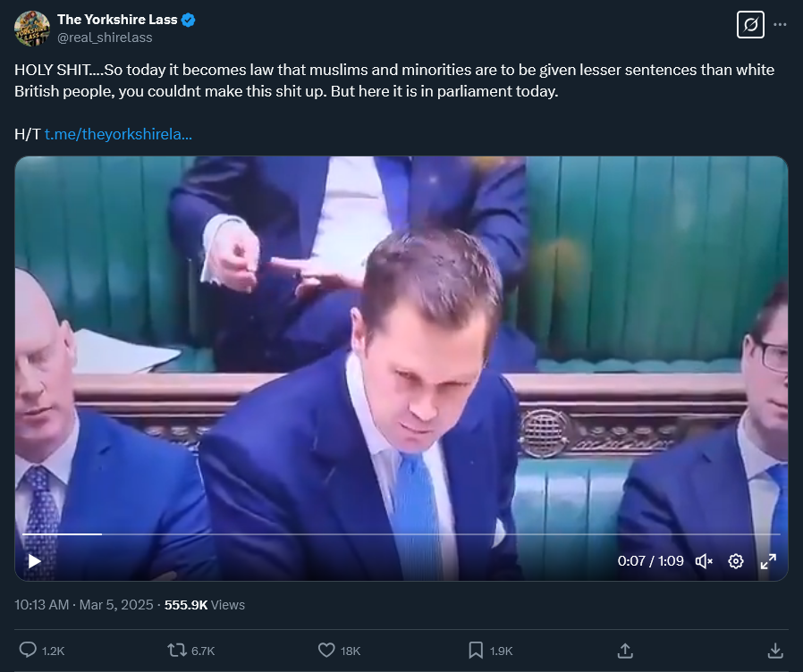Image resolution: width=803 pixels, height=672 pixels.
Task: Click the 555.9K Views count
Action: [205, 605]
